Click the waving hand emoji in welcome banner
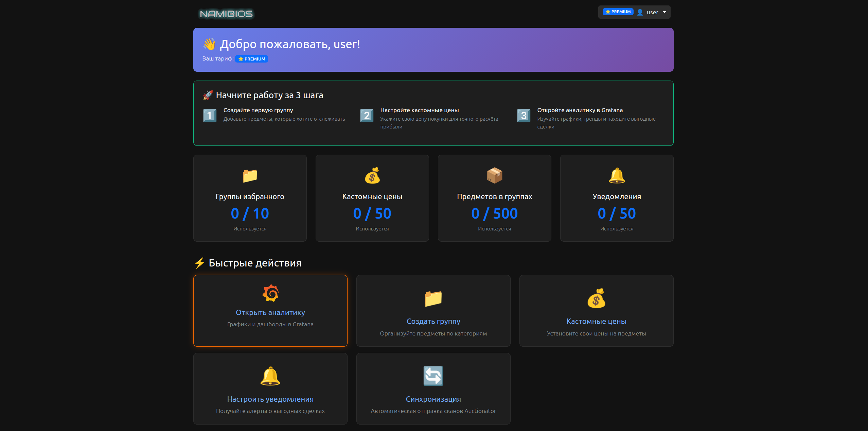868x431 pixels. pos(209,44)
